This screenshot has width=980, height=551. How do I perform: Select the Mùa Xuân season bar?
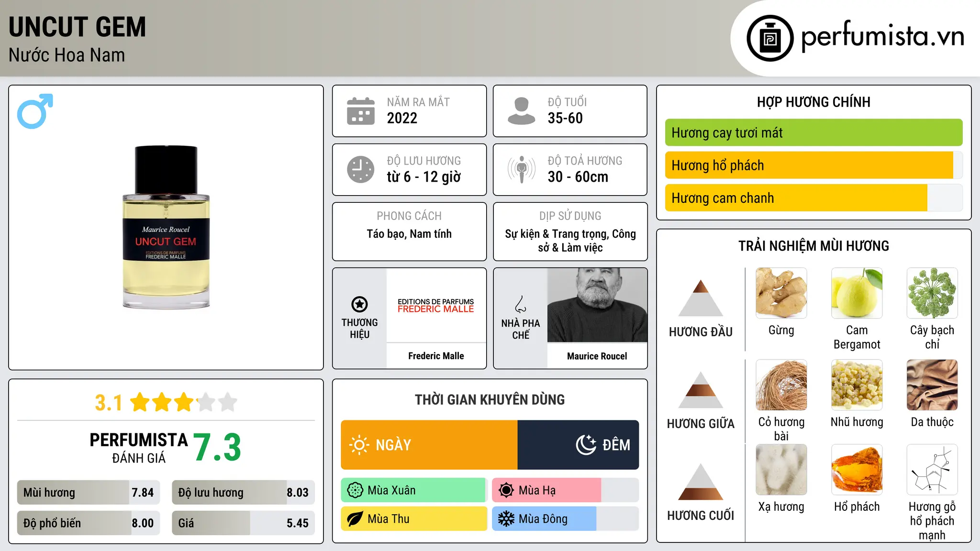point(414,490)
